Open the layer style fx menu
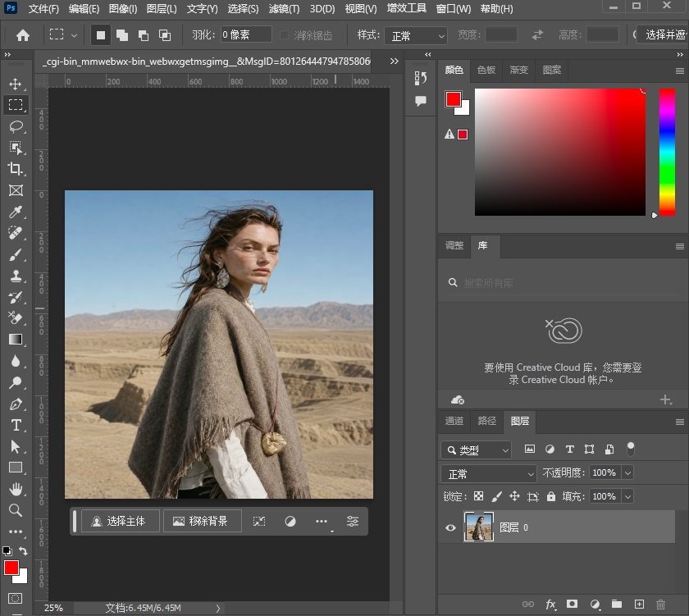This screenshot has height=616, width=689. click(550, 605)
